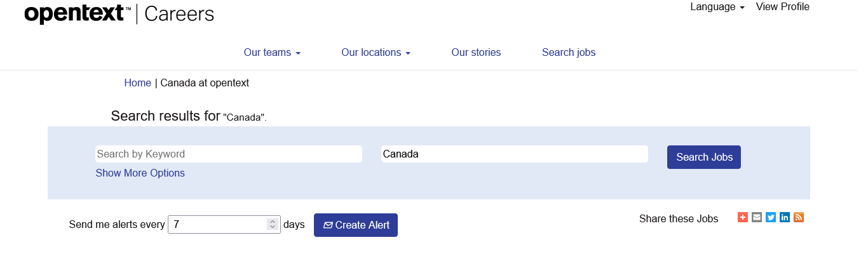Expand the Language dropdown

(x=717, y=7)
